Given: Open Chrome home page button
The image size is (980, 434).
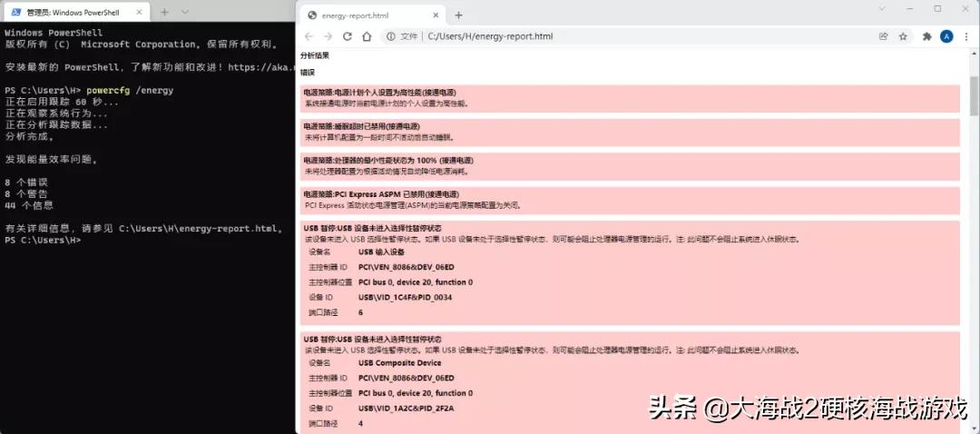Looking at the screenshot, I should pyautogui.click(x=367, y=36).
